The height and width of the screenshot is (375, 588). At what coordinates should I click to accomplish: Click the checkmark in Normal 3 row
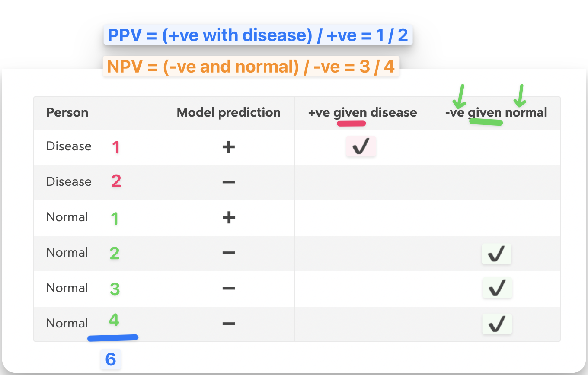click(x=496, y=288)
